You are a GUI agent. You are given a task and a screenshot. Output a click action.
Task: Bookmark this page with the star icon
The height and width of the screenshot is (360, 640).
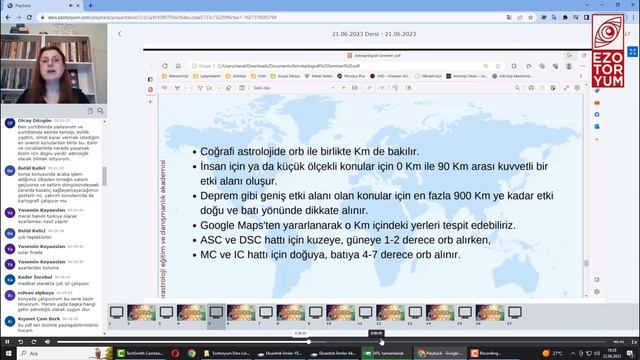[x=530, y=18]
